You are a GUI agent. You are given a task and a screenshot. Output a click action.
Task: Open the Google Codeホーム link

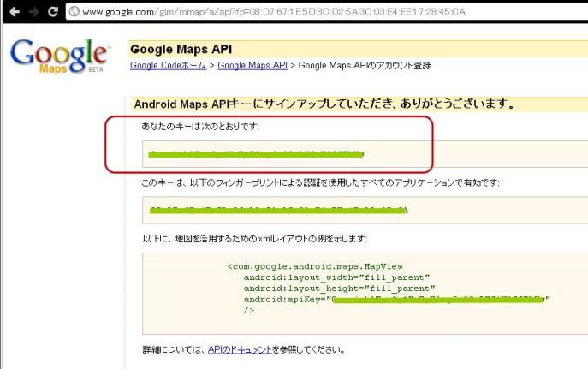coord(168,65)
